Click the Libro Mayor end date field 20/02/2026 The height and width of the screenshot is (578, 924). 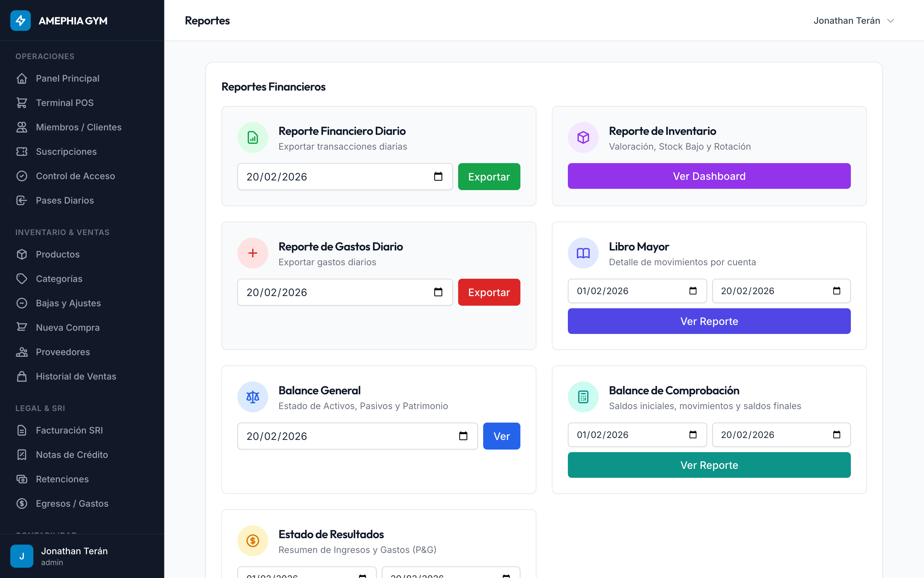pyautogui.click(x=781, y=291)
